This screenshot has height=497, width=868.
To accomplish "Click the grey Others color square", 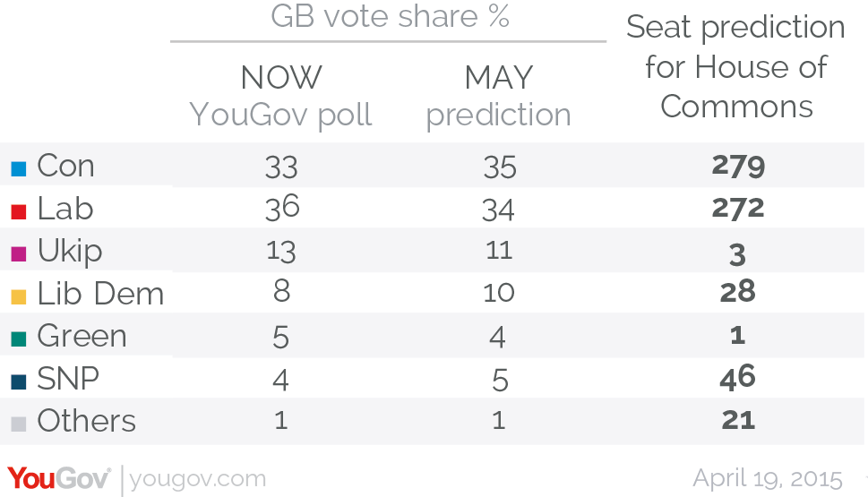I will [x=19, y=424].
